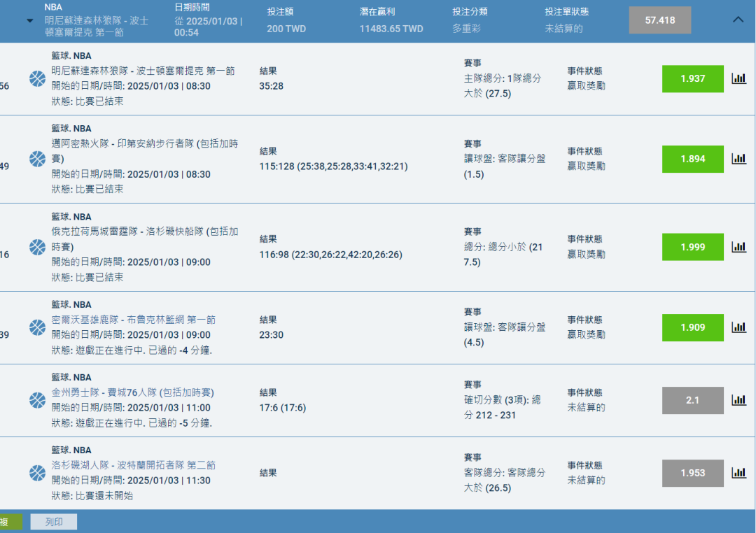The width and height of the screenshot is (756, 533).
Task: Click 俄克拉荷馬城雷霆隊 - 洛杉磯快船隊 match title
Action: (x=145, y=239)
